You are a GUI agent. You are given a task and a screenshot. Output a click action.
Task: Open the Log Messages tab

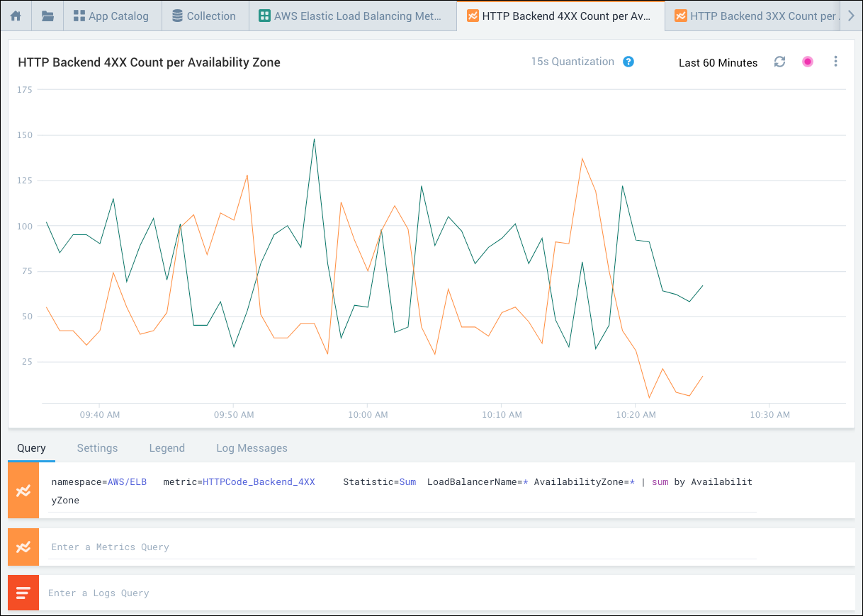tap(252, 447)
